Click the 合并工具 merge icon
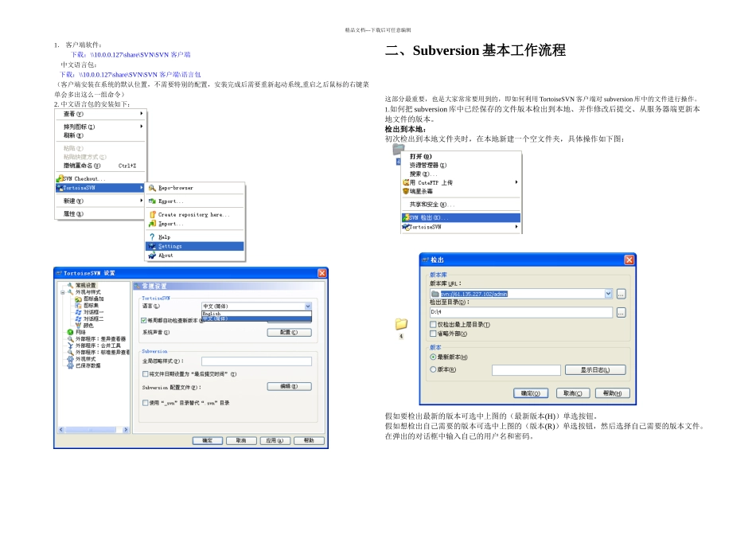 coord(70,346)
